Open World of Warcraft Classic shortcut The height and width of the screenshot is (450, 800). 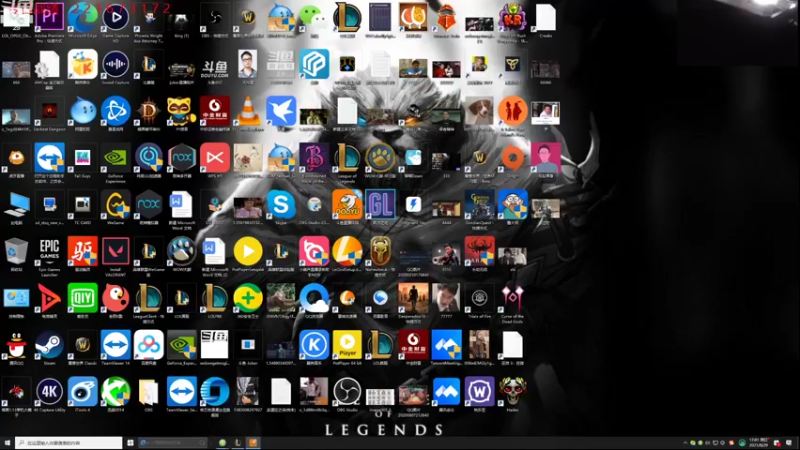83,345
